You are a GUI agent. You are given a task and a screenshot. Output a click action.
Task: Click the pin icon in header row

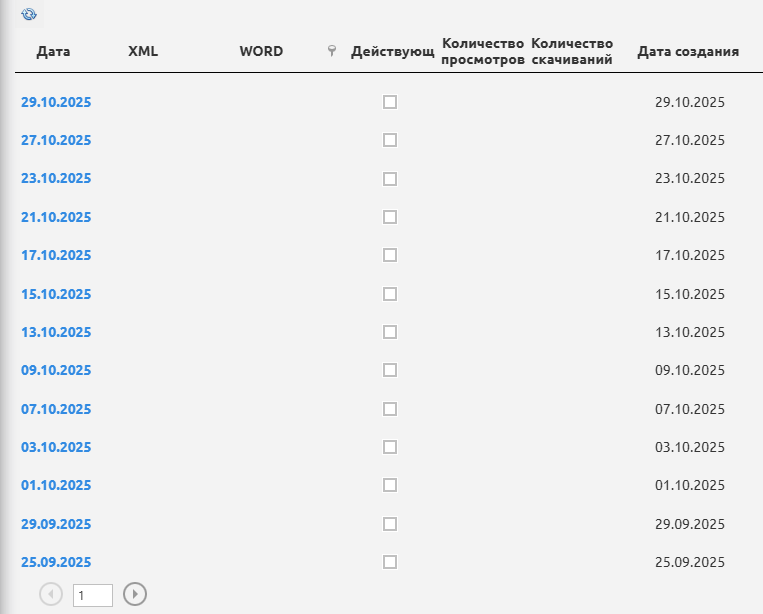pos(332,52)
